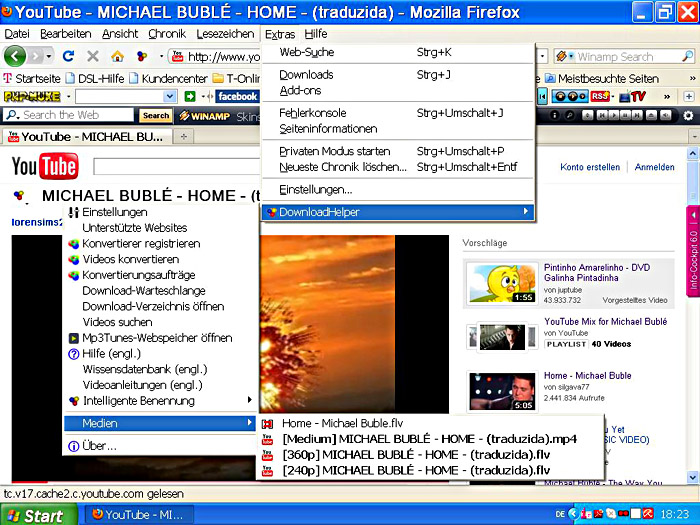700x525 pixels.
Task: Click Home - Michael Buble 5:05 thumbnail
Action: click(x=502, y=392)
